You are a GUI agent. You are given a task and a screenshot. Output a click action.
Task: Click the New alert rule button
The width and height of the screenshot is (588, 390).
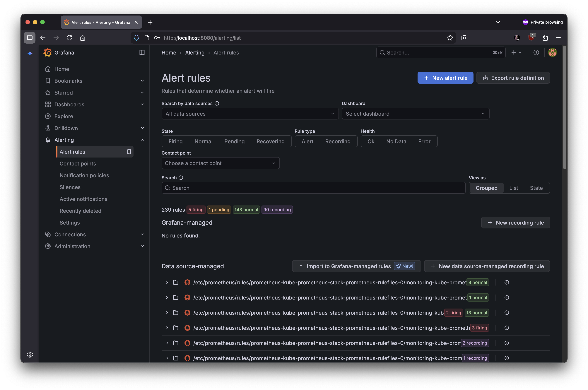click(445, 78)
